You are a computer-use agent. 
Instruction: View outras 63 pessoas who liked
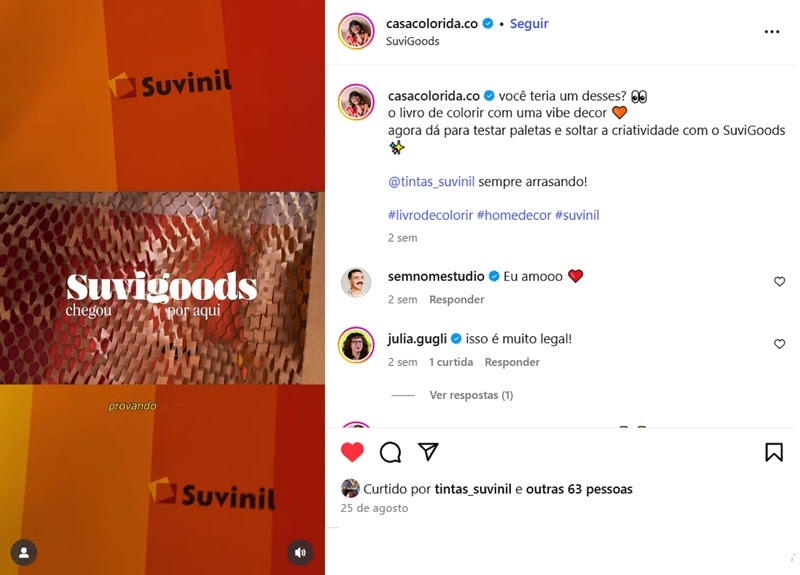tap(579, 489)
